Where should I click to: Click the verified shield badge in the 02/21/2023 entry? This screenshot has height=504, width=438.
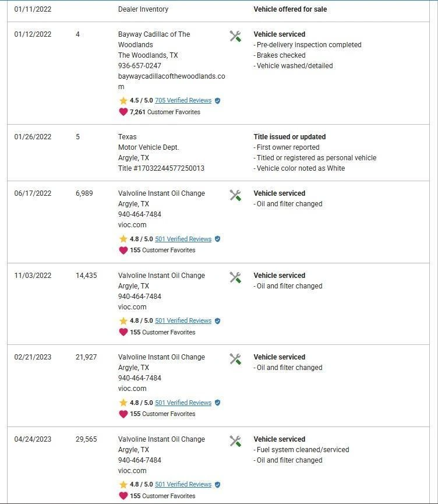217,403
